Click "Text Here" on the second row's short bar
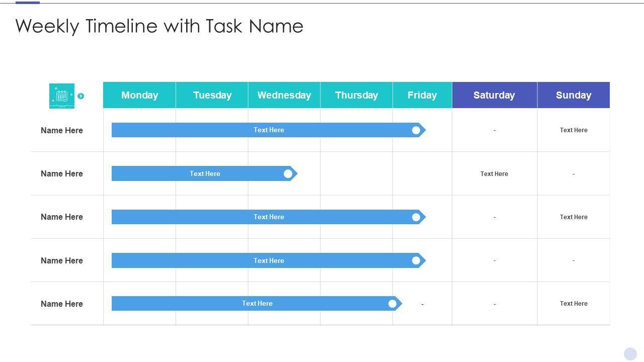Screen dimensions: 644x362 [205, 174]
